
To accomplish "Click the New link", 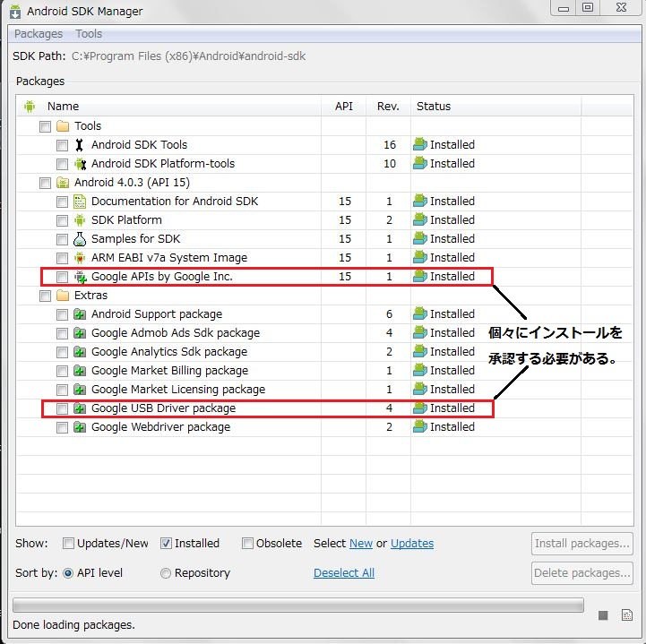I will click(x=361, y=544).
